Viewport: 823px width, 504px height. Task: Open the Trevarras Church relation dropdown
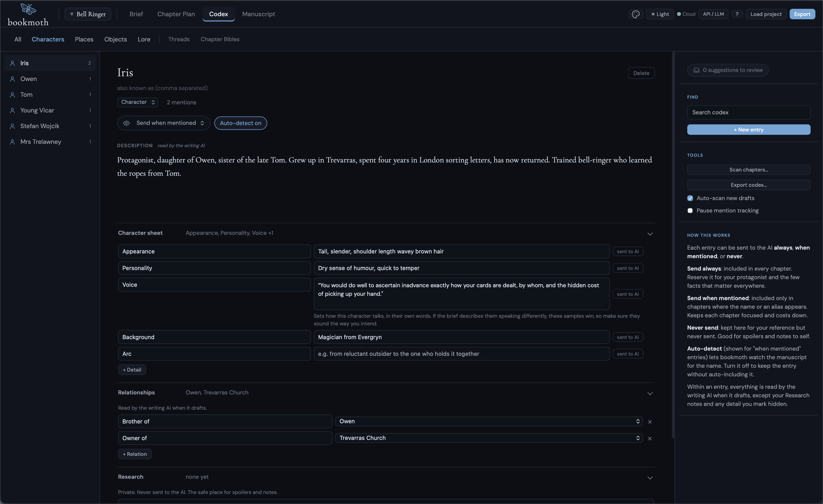click(489, 438)
